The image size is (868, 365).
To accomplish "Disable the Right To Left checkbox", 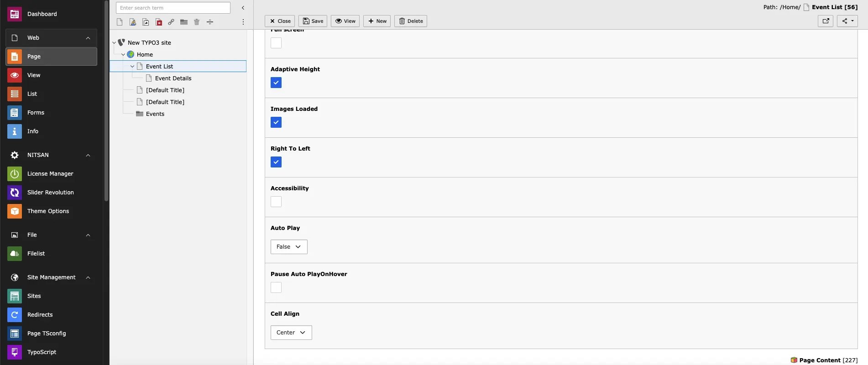I will tap(276, 162).
